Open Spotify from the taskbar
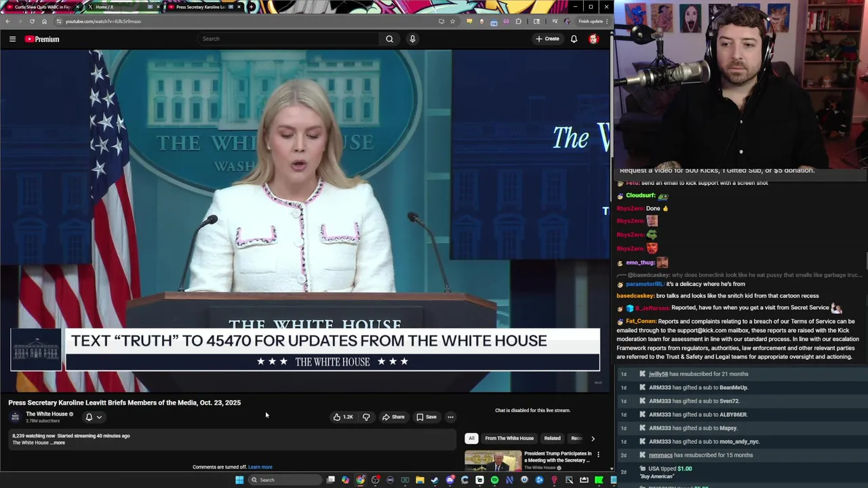The width and height of the screenshot is (868, 488). click(494, 480)
